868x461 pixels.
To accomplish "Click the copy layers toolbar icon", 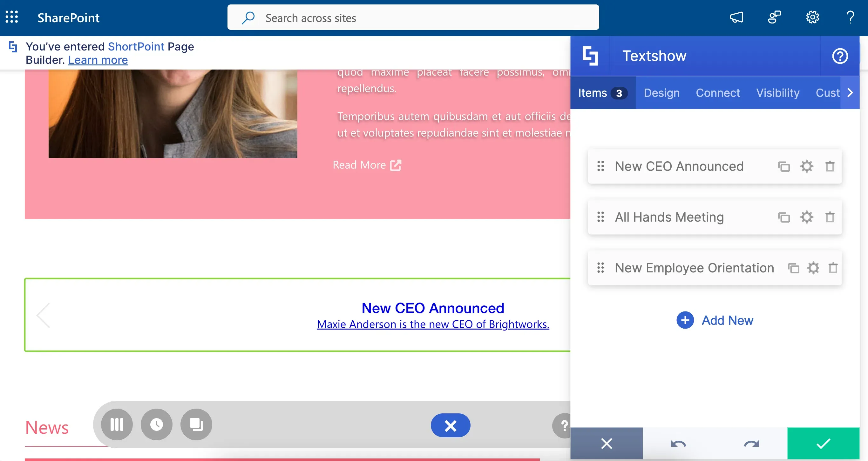I will point(196,424).
